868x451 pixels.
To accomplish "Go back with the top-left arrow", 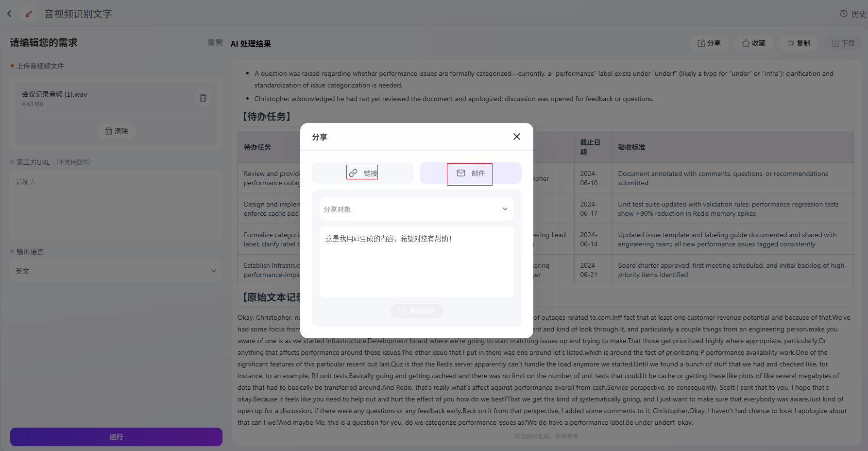I will point(9,14).
